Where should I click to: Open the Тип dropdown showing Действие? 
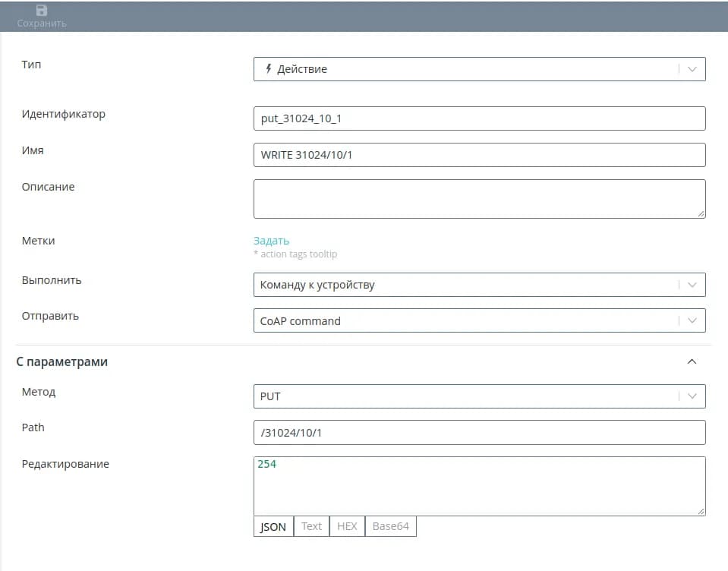478,69
